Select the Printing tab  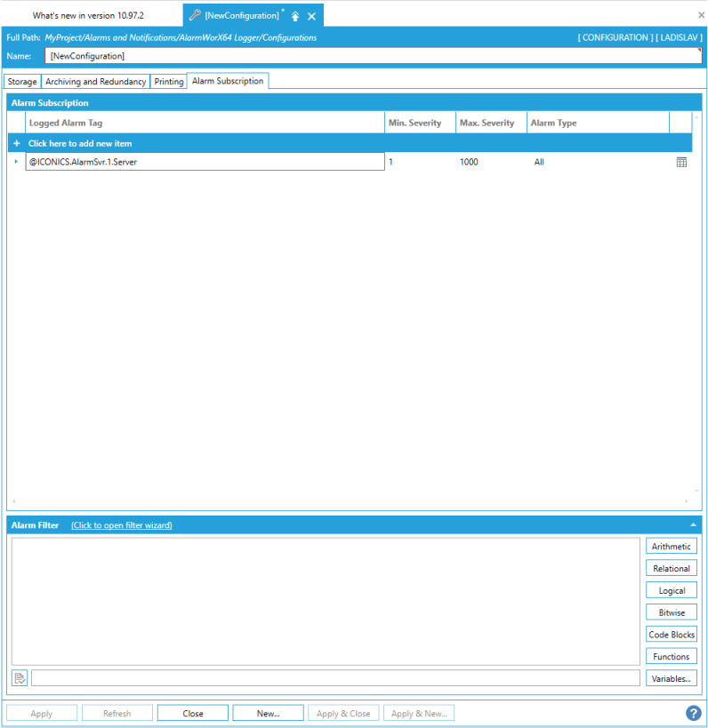169,82
